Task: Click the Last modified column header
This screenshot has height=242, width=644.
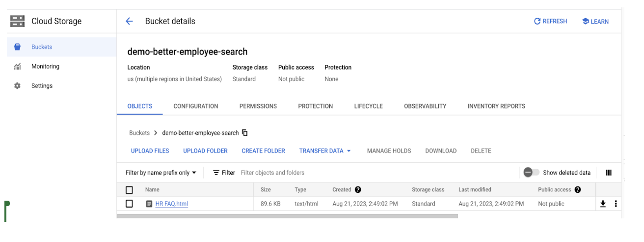Action: (x=475, y=189)
